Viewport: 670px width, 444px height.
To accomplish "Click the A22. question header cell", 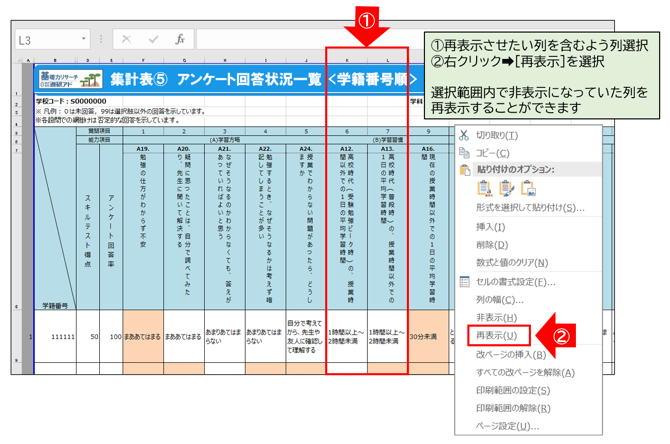I will (265, 149).
